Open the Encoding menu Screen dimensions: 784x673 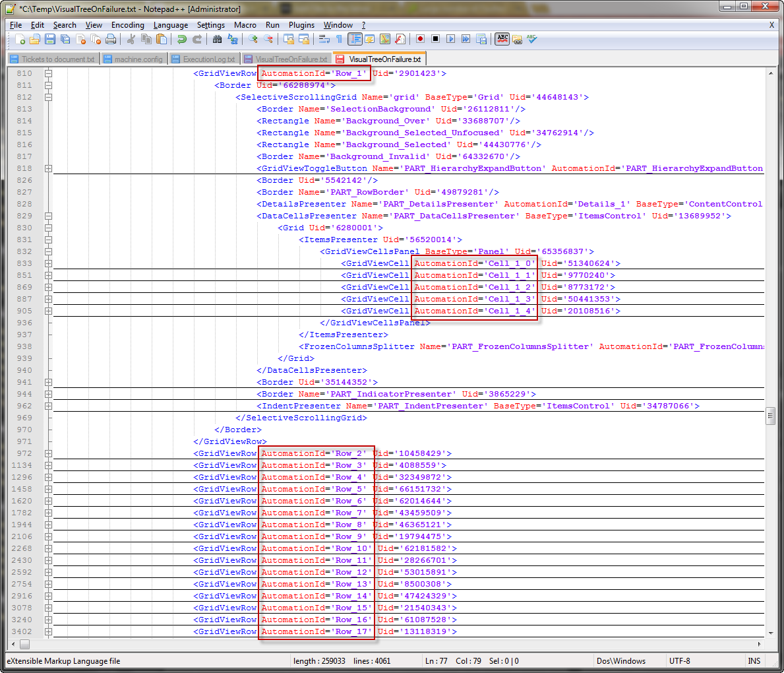[x=127, y=25]
